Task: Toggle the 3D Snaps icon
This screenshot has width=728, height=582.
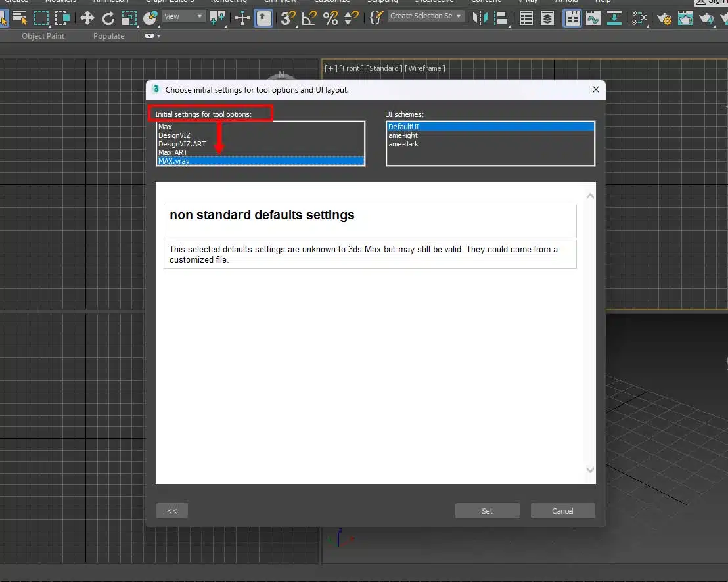Action: click(x=288, y=18)
